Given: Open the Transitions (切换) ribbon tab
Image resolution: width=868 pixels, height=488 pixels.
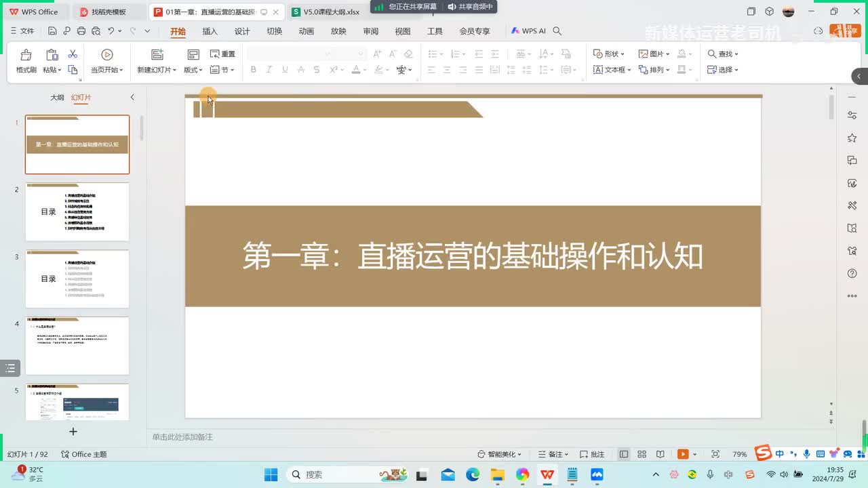Looking at the screenshot, I should coord(274,31).
